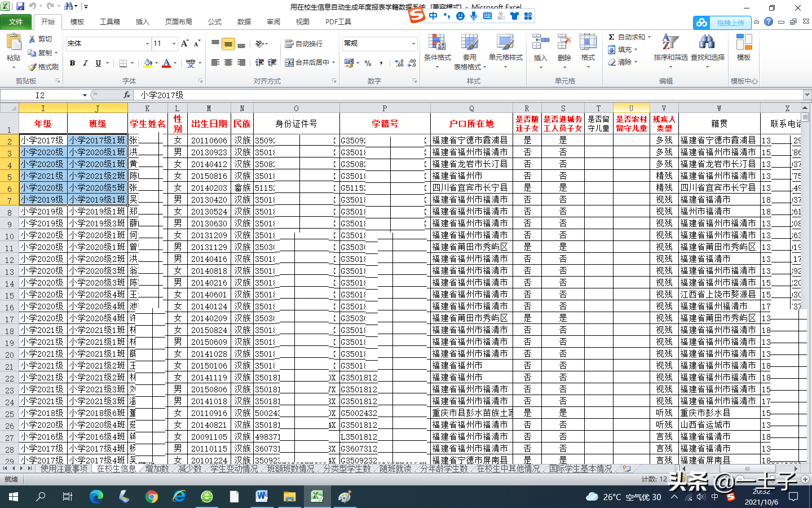Expand the borders dropdown arrow

(133, 63)
